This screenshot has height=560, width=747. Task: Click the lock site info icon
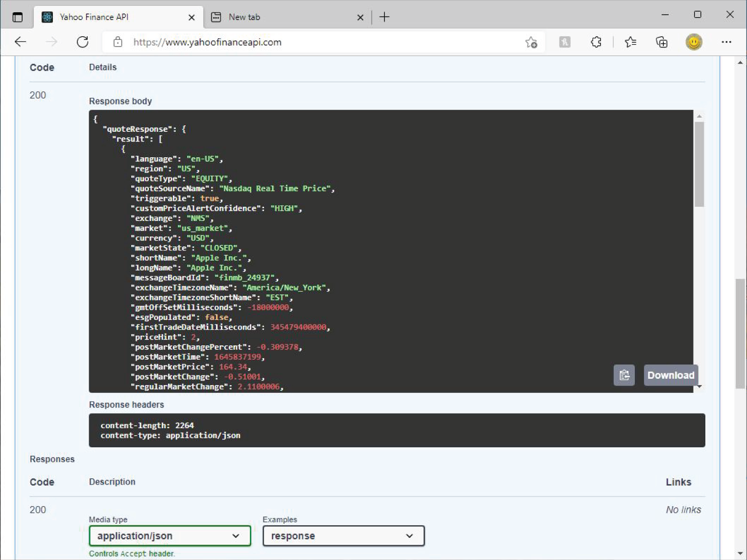118,42
